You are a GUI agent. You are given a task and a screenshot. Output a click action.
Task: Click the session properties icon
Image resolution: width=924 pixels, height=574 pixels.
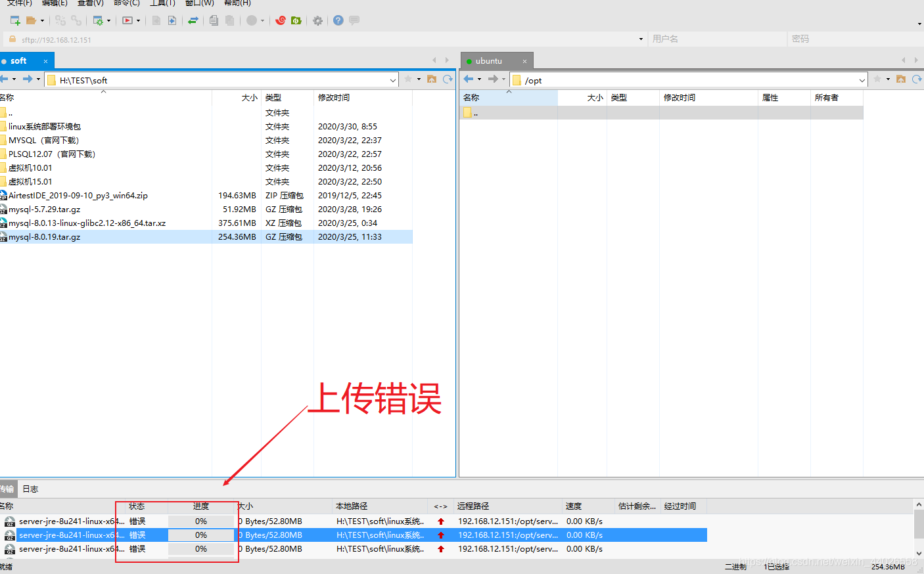coord(98,20)
